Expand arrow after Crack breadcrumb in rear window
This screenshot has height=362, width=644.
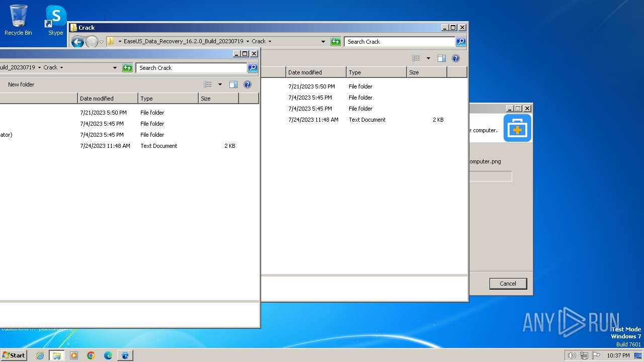[270, 41]
